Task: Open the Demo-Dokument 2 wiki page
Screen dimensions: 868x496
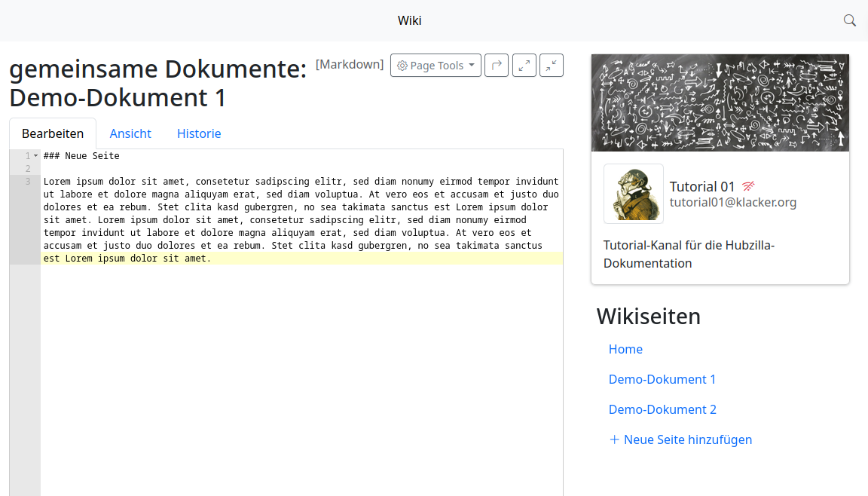Action: pos(662,409)
